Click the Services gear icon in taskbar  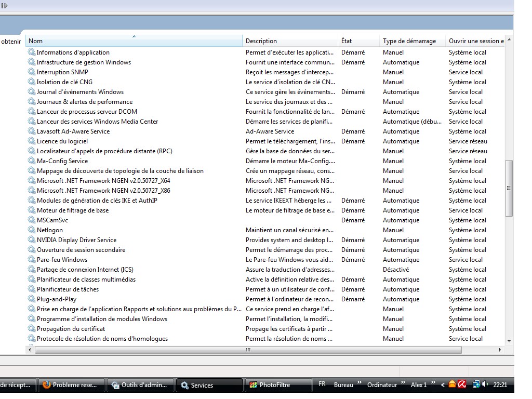coord(184,385)
